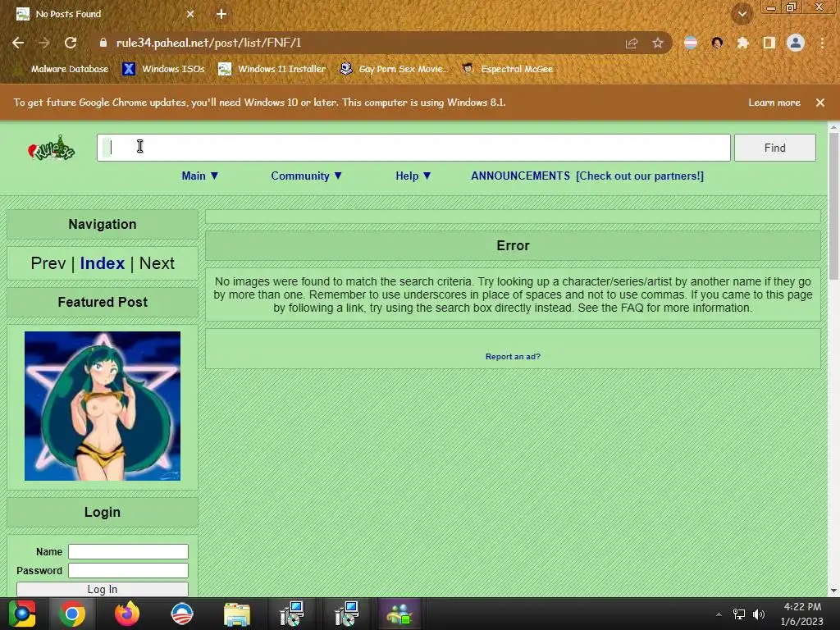840x630 pixels.
Task: Open the Extensions puzzle icon
Action: click(743, 43)
